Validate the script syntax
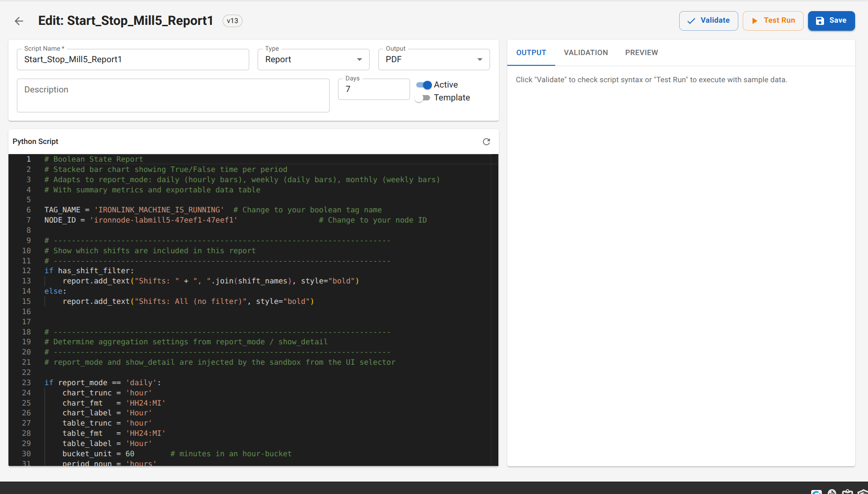 (x=709, y=20)
